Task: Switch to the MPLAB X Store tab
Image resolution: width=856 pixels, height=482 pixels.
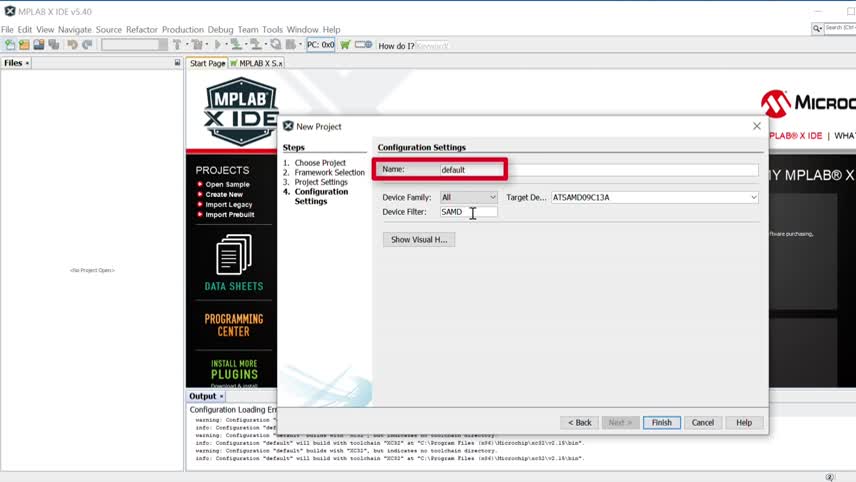Action: point(257,63)
